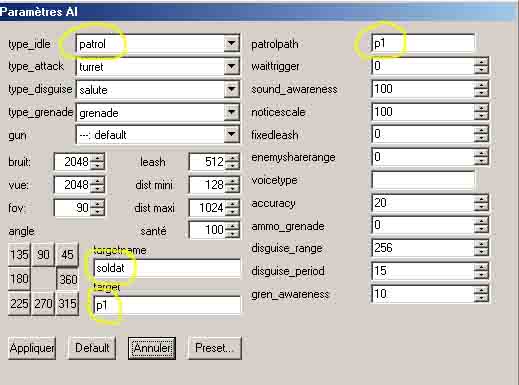Click the noticescale value field

click(x=422, y=111)
